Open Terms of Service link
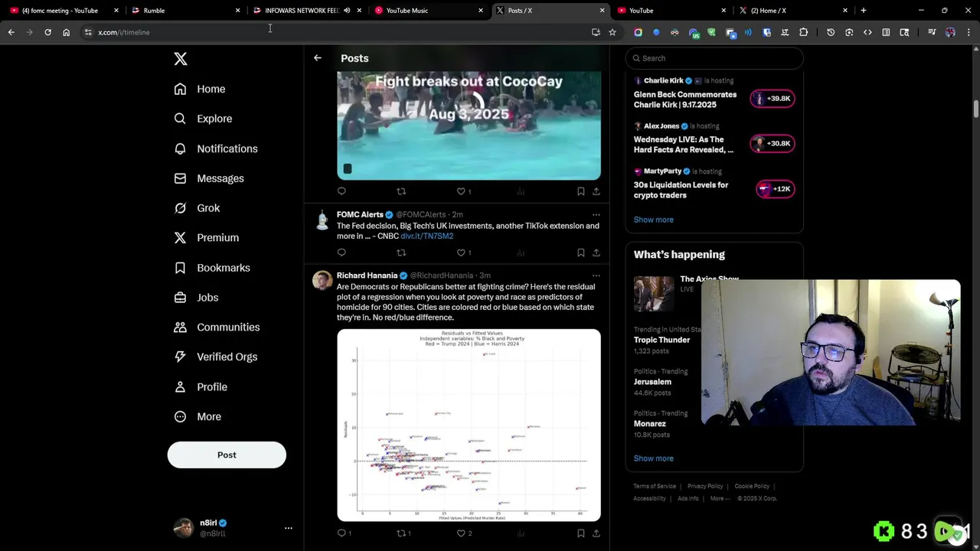 (x=655, y=487)
